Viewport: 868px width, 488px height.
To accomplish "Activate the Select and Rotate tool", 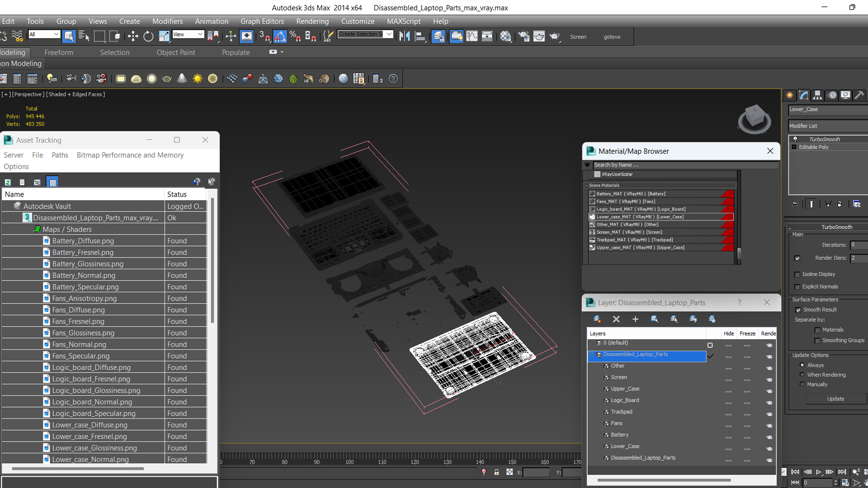I will click(x=148, y=37).
